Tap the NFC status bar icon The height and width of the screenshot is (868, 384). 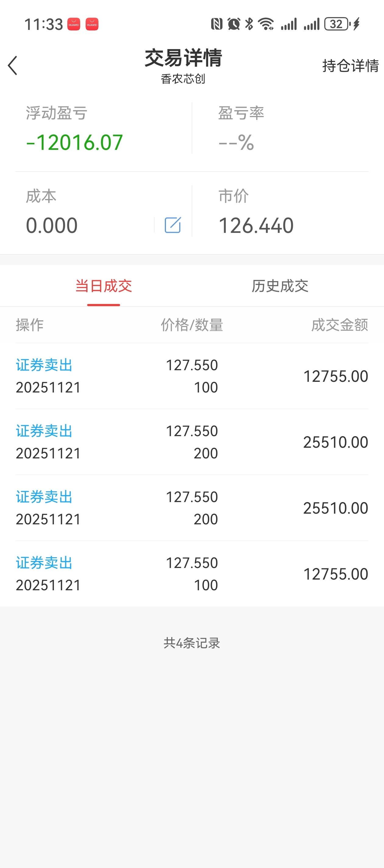click(x=216, y=24)
